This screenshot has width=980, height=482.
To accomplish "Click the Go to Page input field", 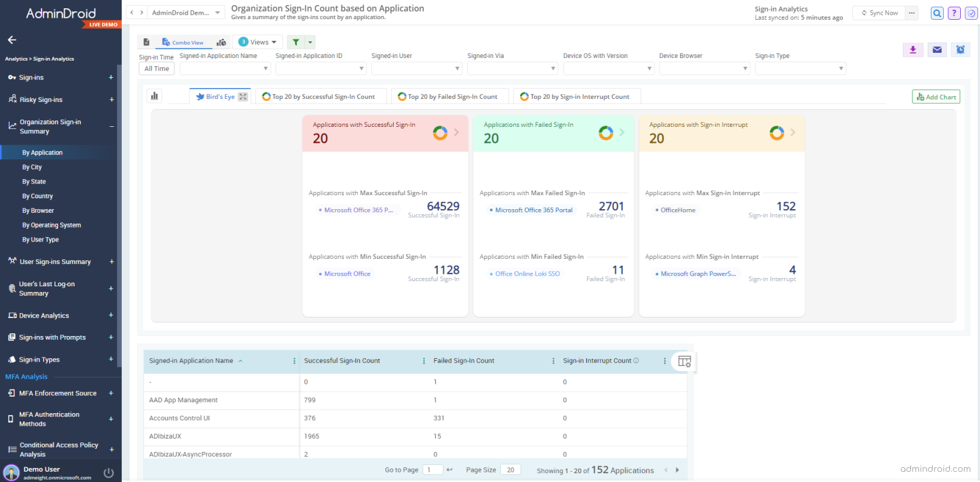I will click(433, 469).
